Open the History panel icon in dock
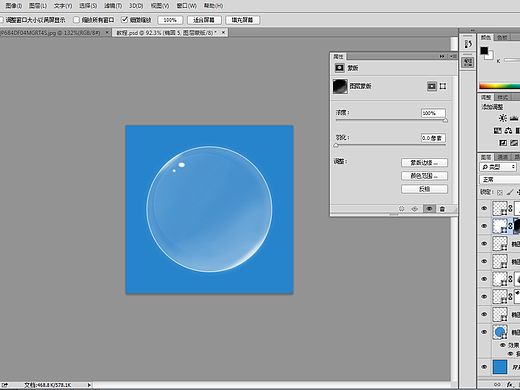 468,44
